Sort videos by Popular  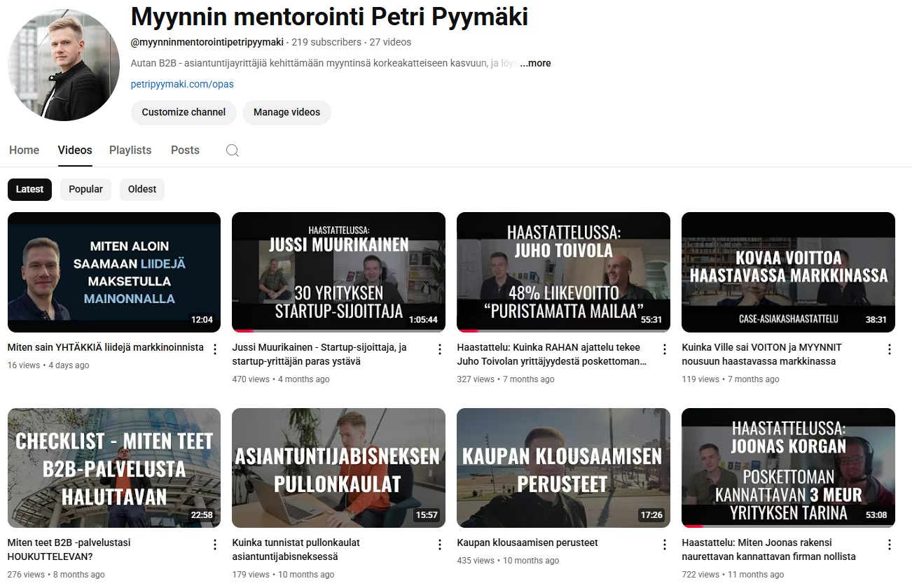pyautogui.click(x=85, y=190)
